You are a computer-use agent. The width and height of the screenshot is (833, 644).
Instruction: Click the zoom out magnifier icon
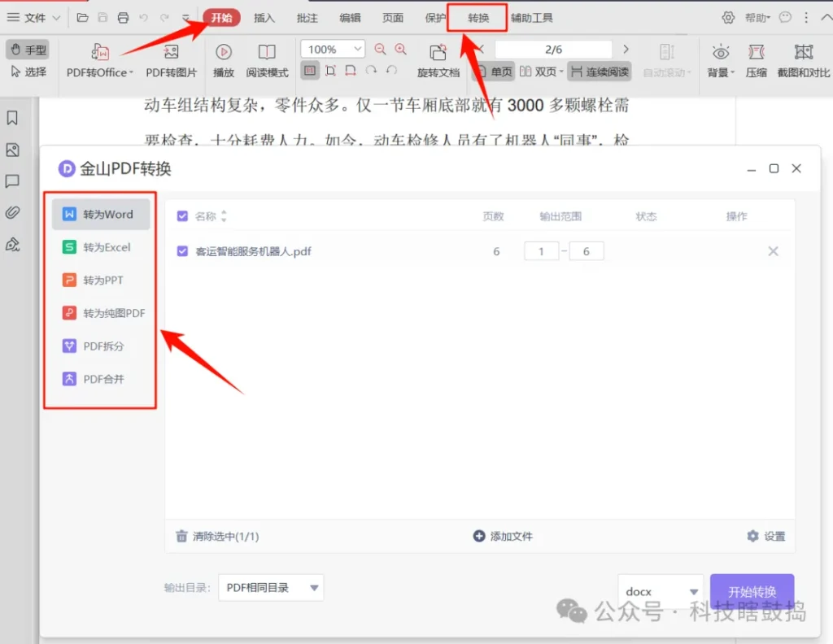380,50
